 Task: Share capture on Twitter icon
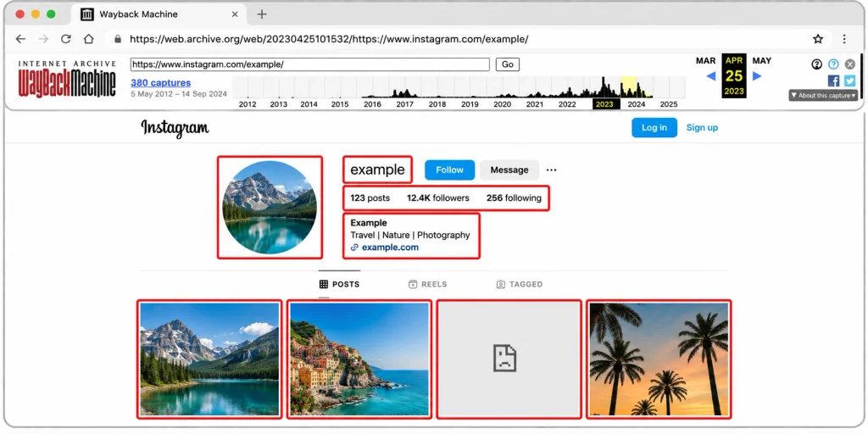849,81
